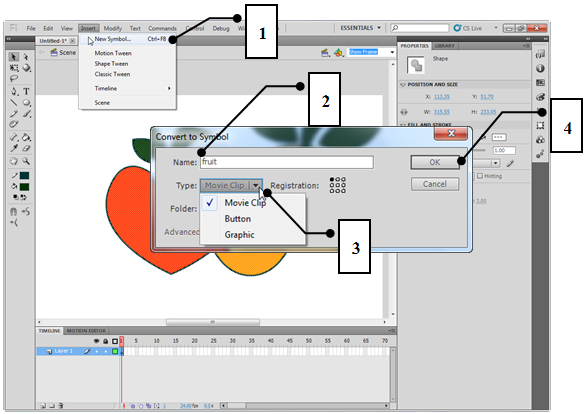This screenshot has height=414, width=587.
Task: Select the Brush tool
Action: point(27,113)
